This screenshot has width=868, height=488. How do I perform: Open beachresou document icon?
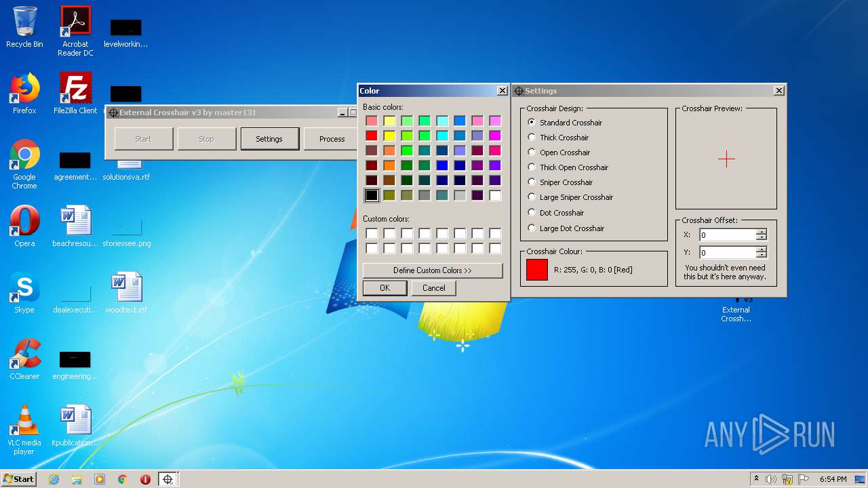[x=75, y=226]
